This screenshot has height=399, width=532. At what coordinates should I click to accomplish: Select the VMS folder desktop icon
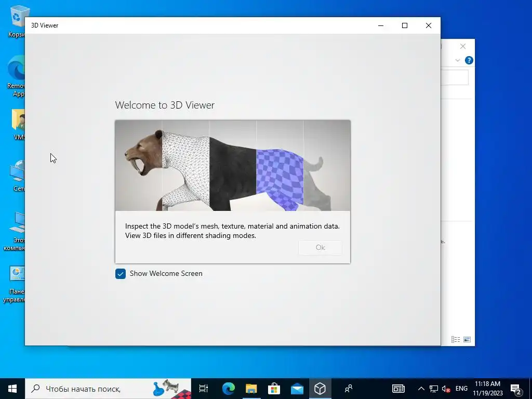[x=18, y=124]
